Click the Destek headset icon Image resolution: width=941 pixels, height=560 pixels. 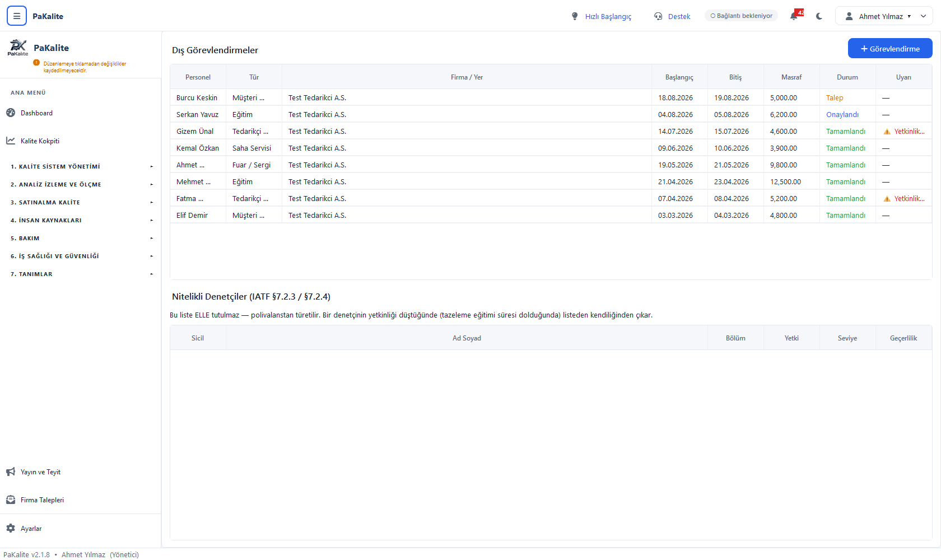tap(658, 16)
